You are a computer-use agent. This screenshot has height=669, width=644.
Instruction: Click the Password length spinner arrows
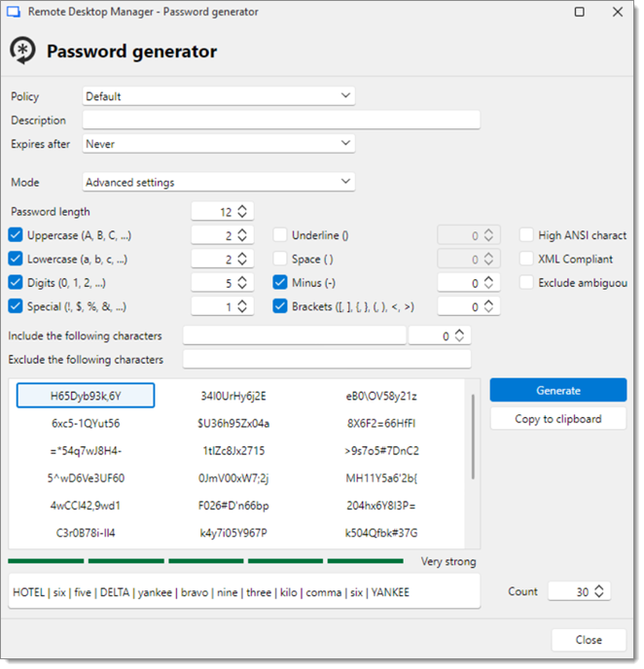(x=243, y=213)
